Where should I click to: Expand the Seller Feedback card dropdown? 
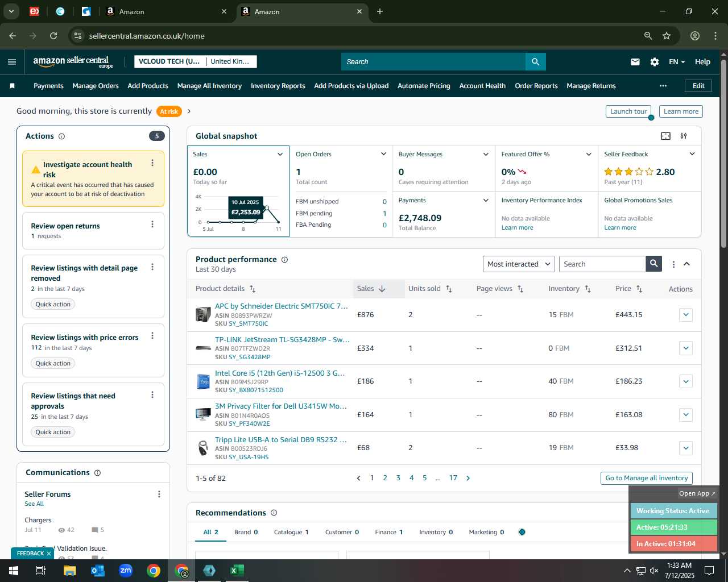click(692, 154)
